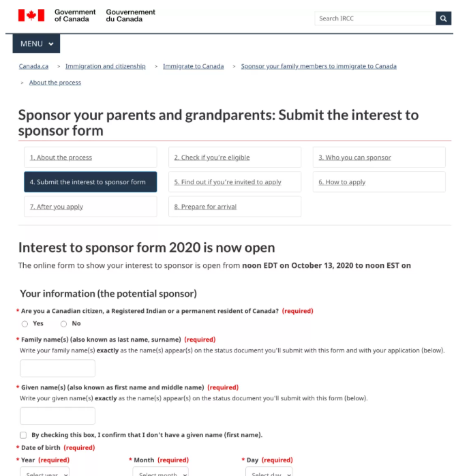Open the MENU dropdown button
Image resolution: width=454 pixels, height=476 pixels.
point(36,44)
